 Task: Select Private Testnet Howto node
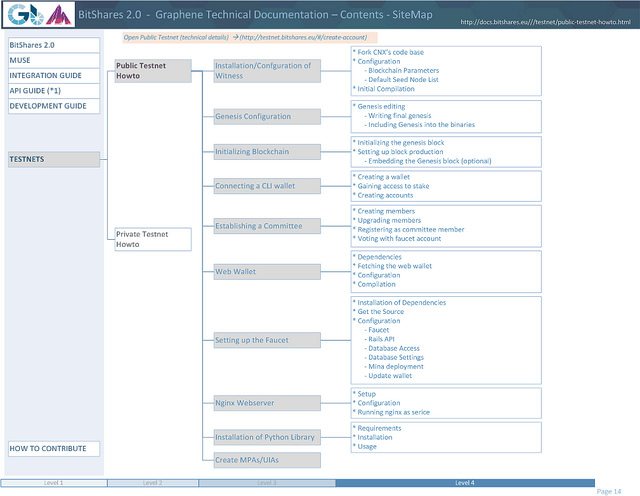pyautogui.click(x=153, y=239)
